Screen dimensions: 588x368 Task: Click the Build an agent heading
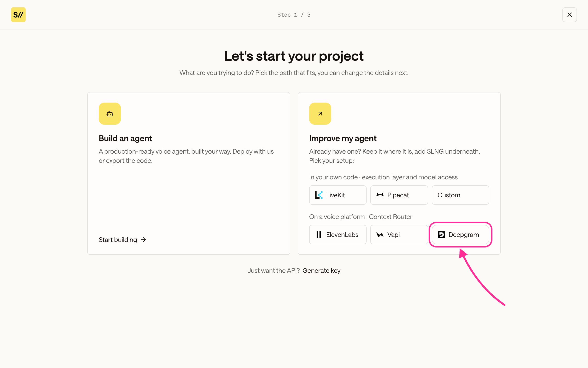point(125,138)
